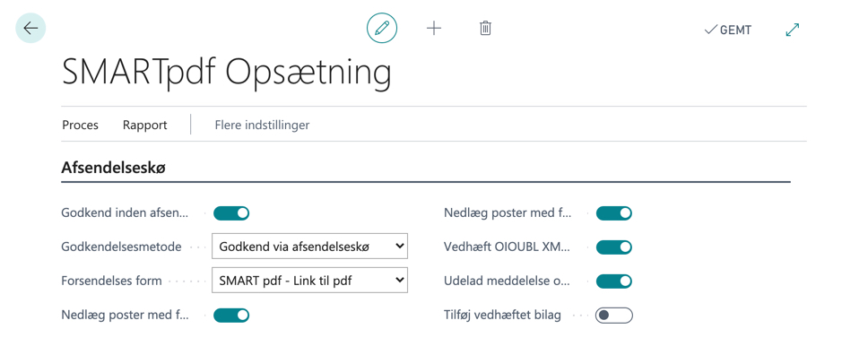
Task: Open the Rapport menu
Action: [145, 126]
